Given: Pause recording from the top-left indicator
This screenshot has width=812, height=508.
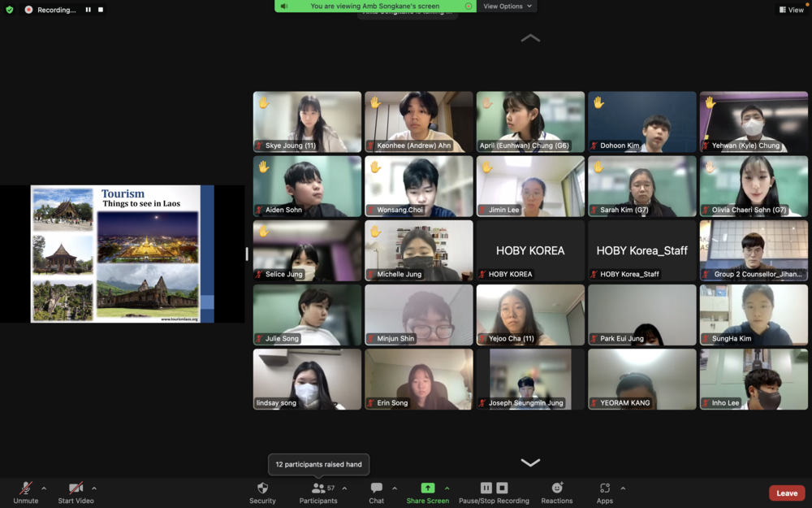Looking at the screenshot, I should [x=88, y=9].
